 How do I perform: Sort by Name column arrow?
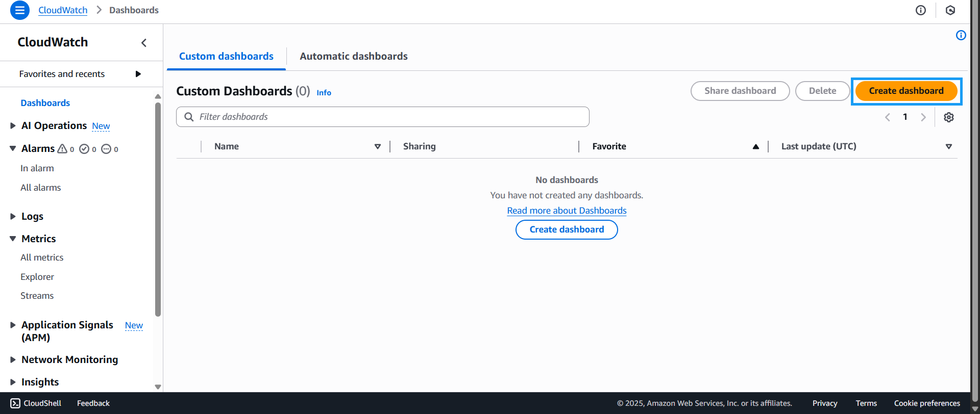tap(378, 147)
